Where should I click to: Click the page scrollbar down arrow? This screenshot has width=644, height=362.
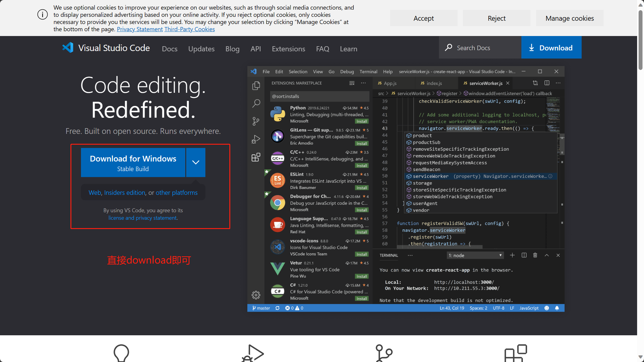pyautogui.click(x=641, y=357)
